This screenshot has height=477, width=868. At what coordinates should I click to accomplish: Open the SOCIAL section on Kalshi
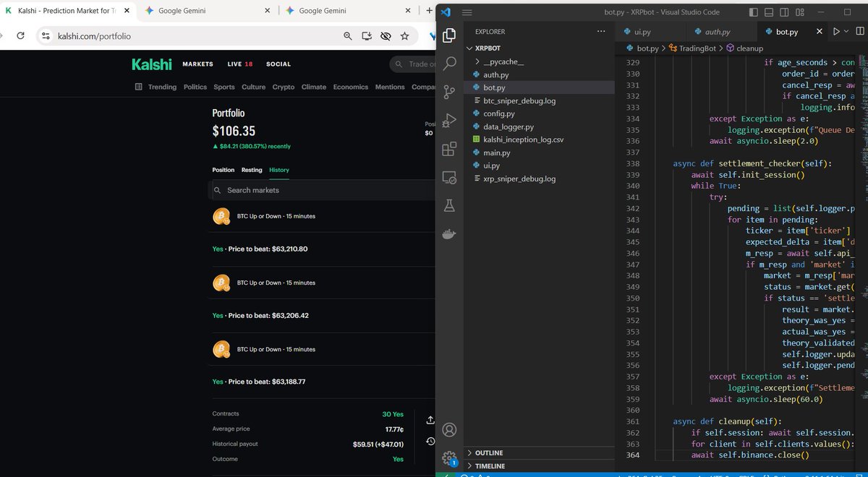click(x=278, y=64)
